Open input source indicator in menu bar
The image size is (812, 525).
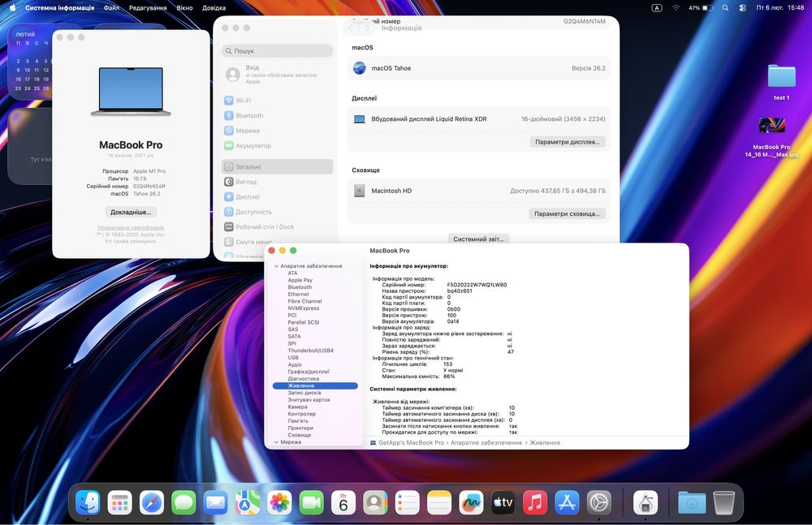(x=657, y=8)
